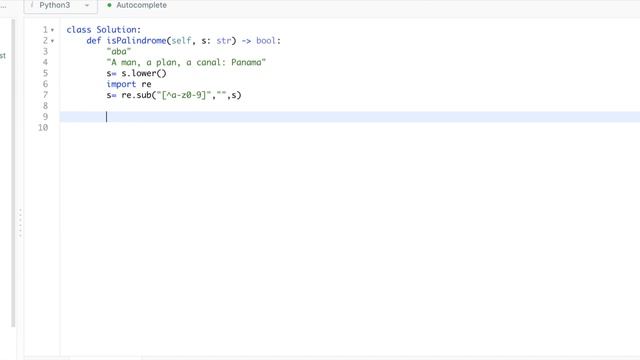
Task: Click line number 10 in gutter
Action: 43,128
